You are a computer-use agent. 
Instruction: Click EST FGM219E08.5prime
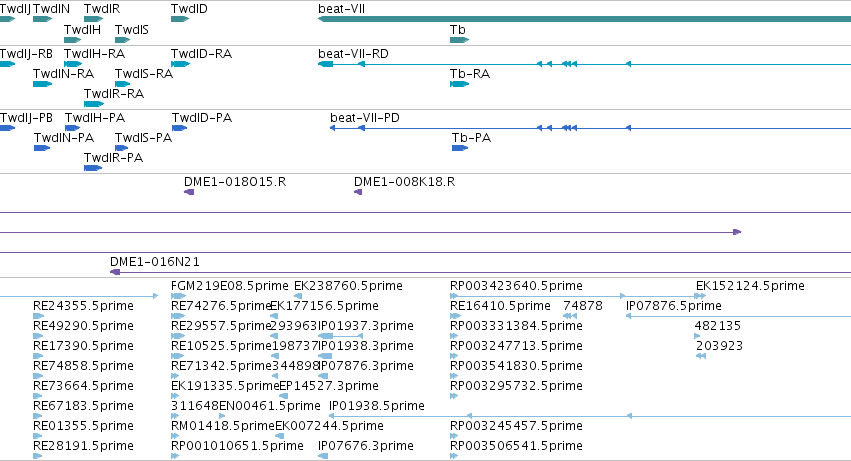click(x=230, y=286)
